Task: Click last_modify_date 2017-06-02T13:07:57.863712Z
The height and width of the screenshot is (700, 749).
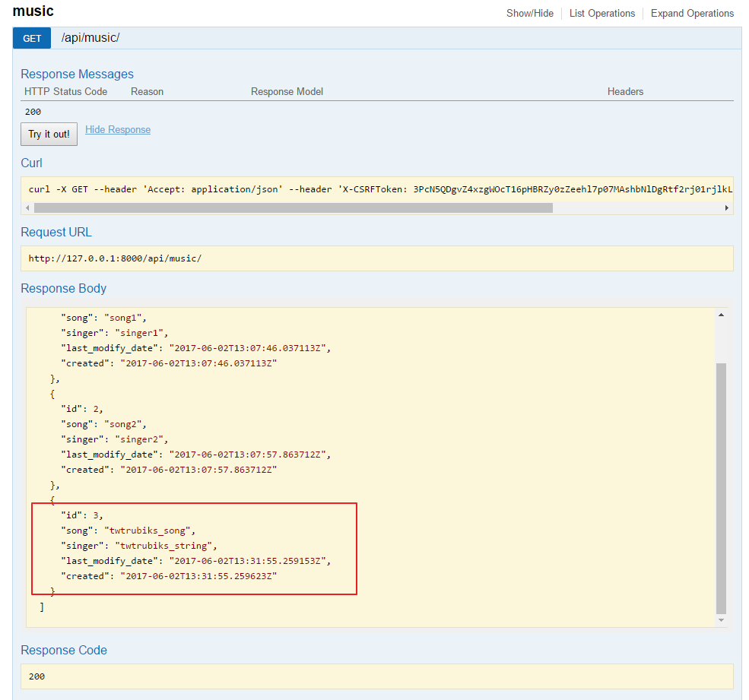Action: click(x=247, y=455)
